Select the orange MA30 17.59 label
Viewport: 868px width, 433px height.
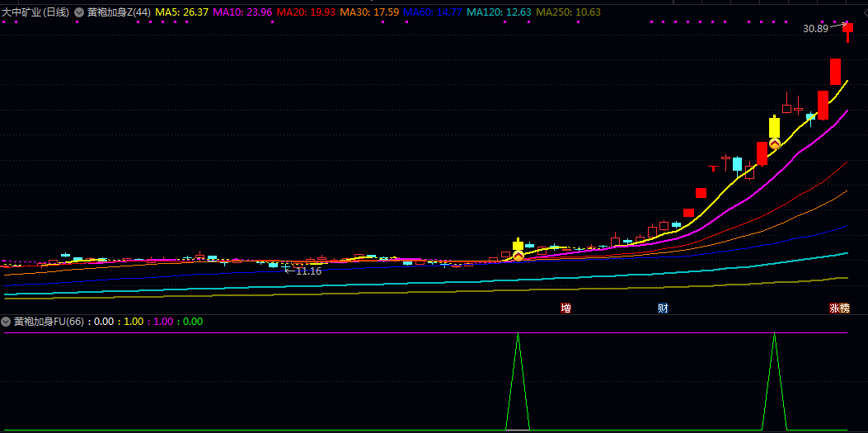click(x=369, y=12)
